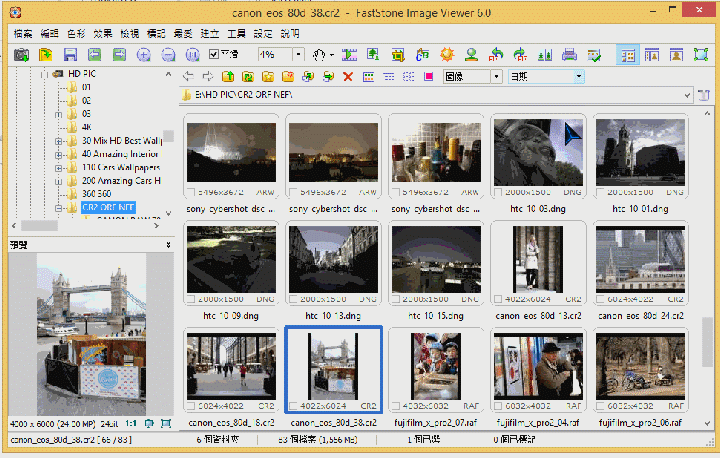Click the thumbnail list vertical scrollbar thumb
Viewport: 720px width, 458px height.
708,341
